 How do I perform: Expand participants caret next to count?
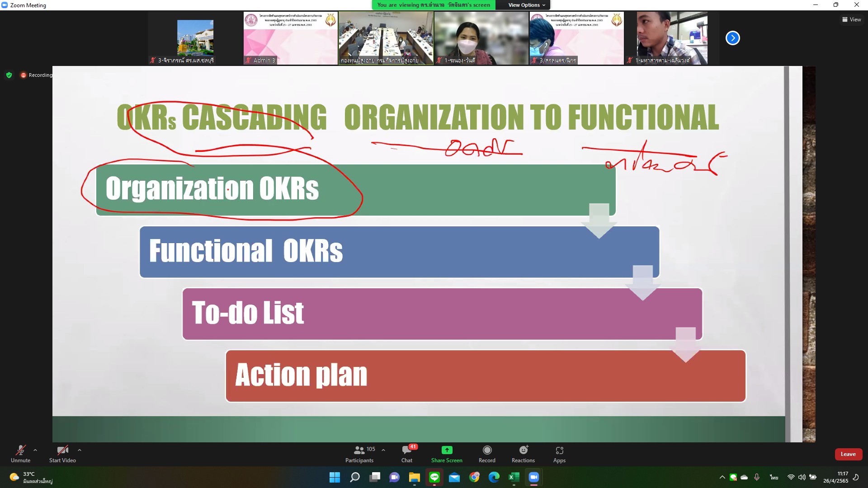383,450
